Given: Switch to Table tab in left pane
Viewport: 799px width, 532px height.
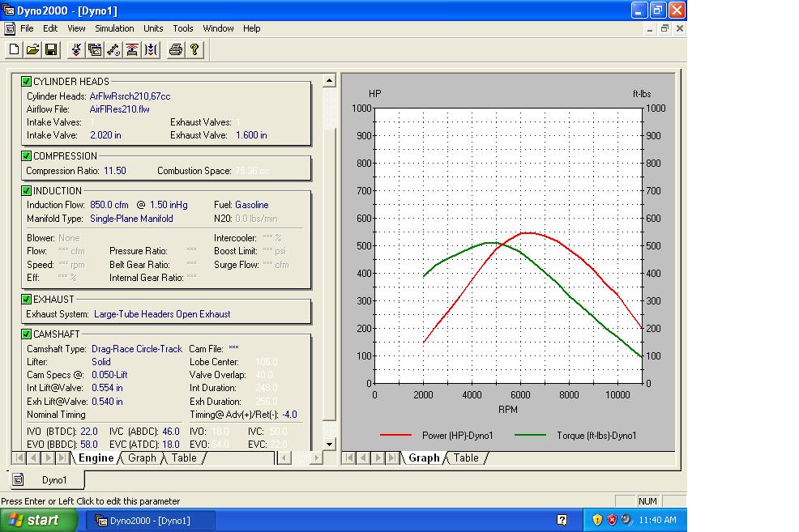Looking at the screenshot, I should pyautogui.click(x=184, y=458).
